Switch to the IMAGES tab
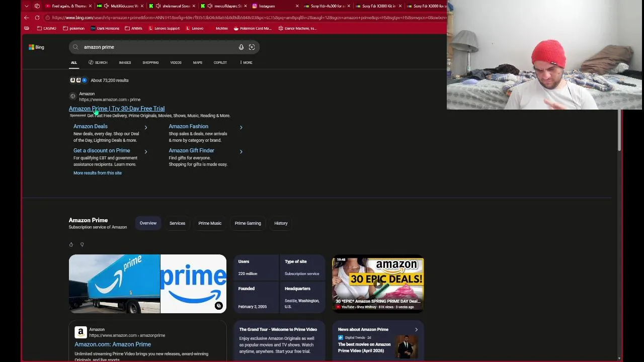Screen dimensions: 644x362 (x=125, y=62)
